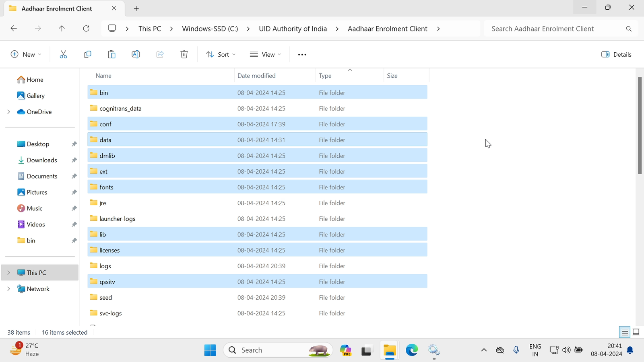
Task: Switch to details list view icon
Action: (x=625, y=332)
